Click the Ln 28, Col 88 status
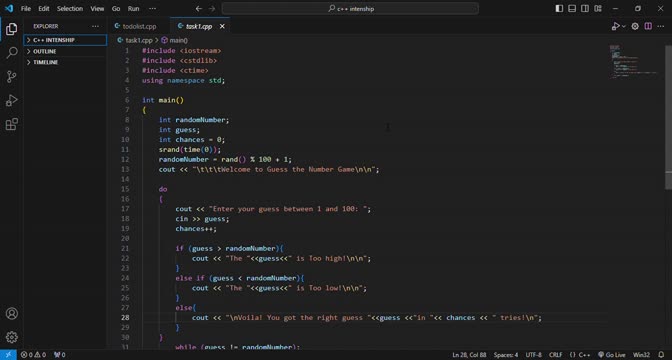672x360 pixels. [x=469, y=355]
